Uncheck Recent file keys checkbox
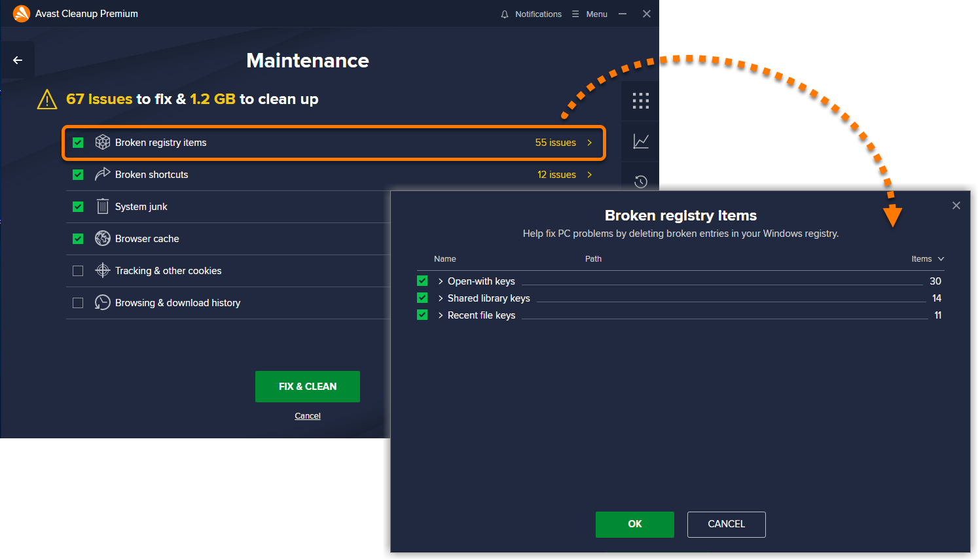 [x=422, y=315]
